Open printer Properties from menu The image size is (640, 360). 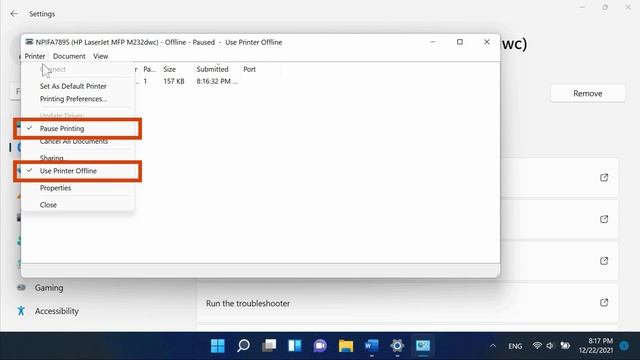(x=56, y=188)
